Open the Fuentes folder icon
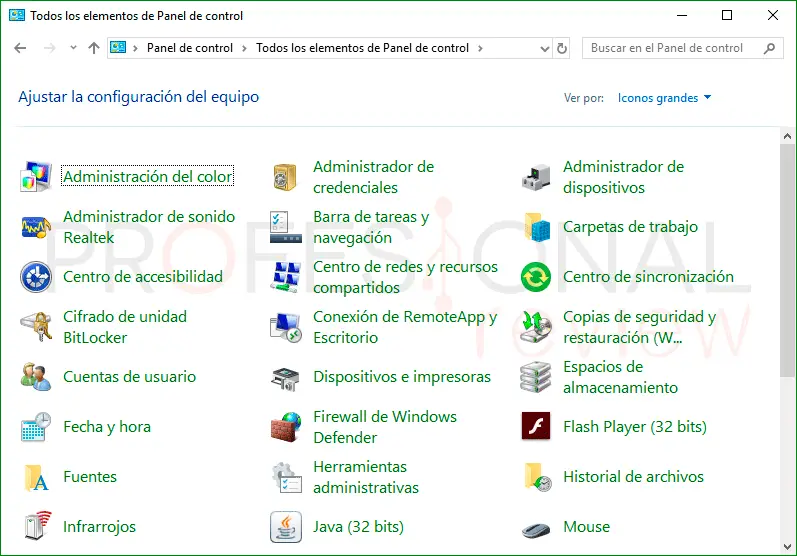The height and width of the screenshot is (556, 797). pos(36,478)
